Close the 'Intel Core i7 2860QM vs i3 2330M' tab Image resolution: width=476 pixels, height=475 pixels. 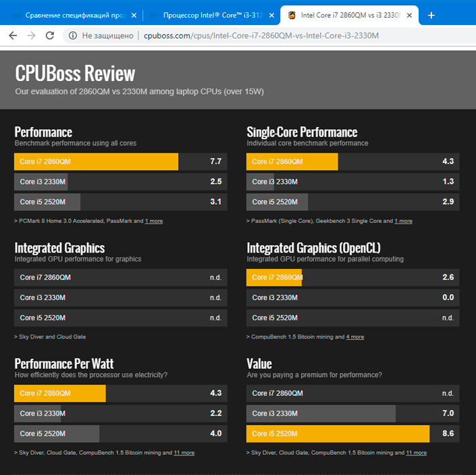click(409, 15)
